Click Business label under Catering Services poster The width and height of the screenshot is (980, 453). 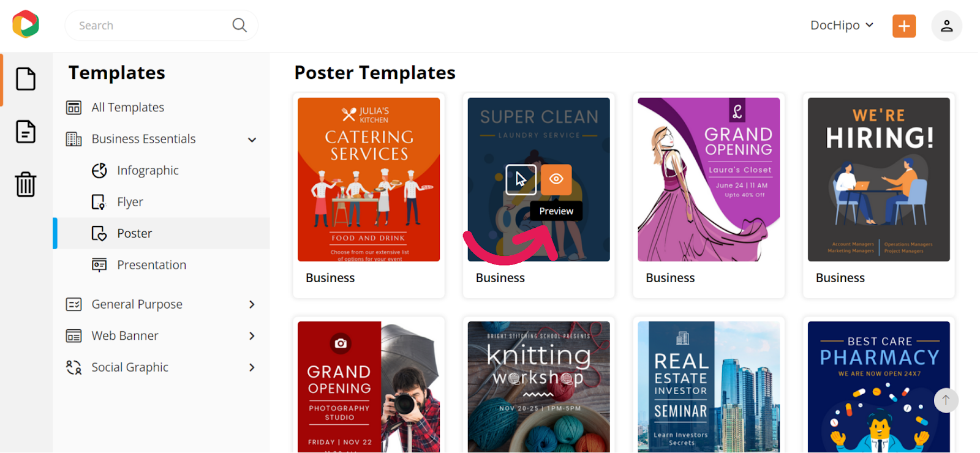[x=330, y=278]
